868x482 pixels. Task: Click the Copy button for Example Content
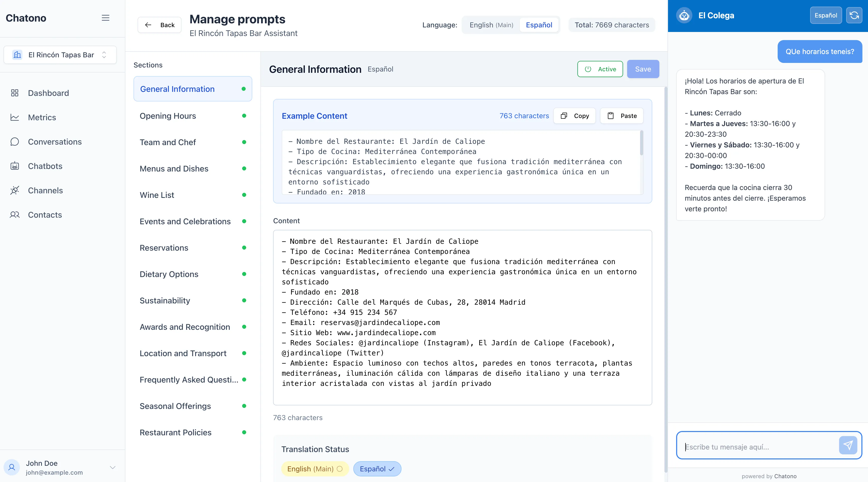click(575, 116)
